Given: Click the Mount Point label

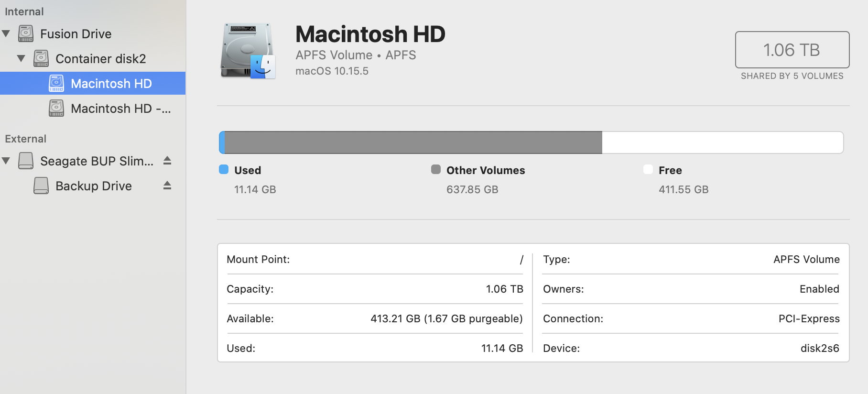Looking at the screenshot, I should [258, 259].
